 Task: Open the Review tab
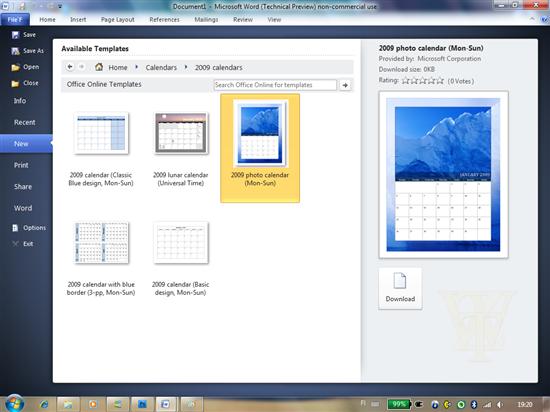pos(243,20)
